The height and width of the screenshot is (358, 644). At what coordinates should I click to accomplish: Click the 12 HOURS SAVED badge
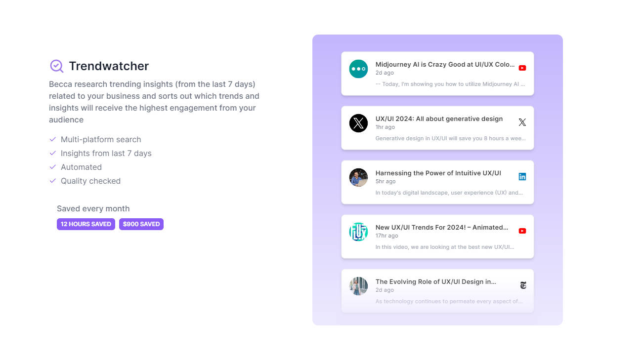[x=86, y=224]
